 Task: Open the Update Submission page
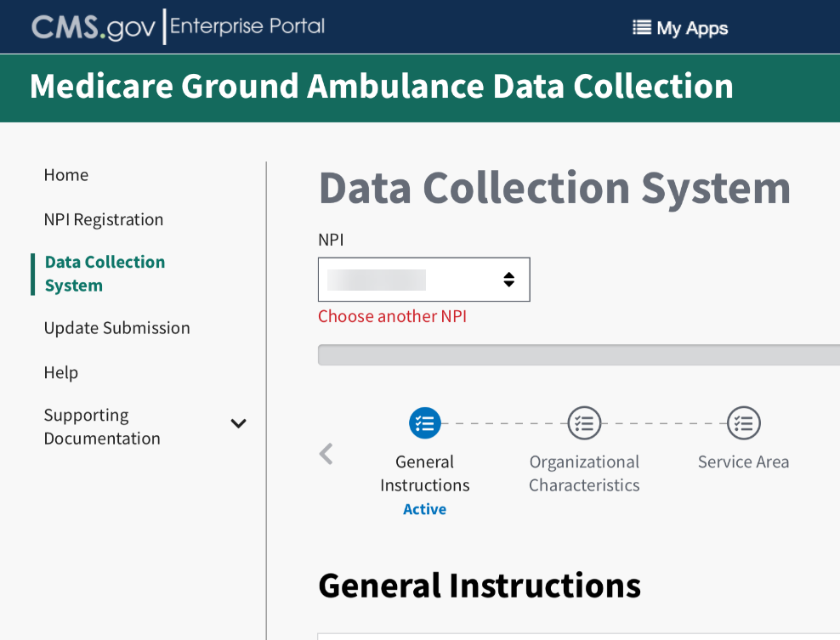117,328
